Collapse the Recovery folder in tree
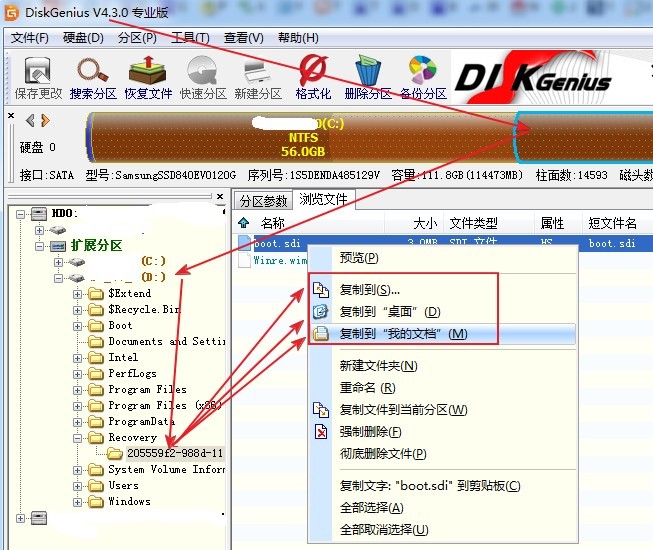The width and height of the screenshot is (653, 550). [x=77, y=438]
